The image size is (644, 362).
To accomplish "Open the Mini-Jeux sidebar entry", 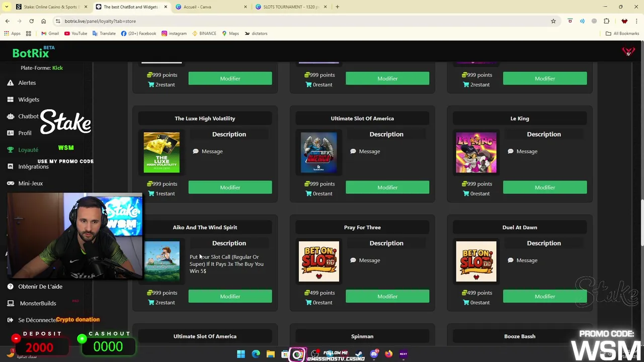I will pos(30,184).
